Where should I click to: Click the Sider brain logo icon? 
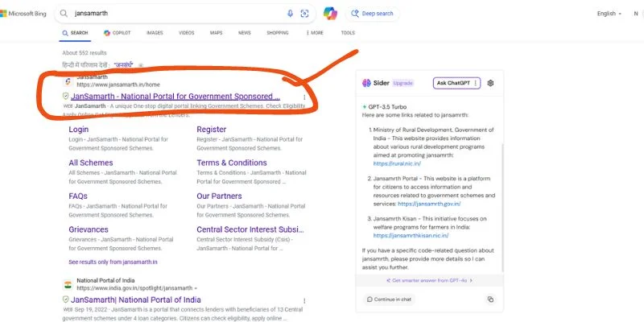365,83
